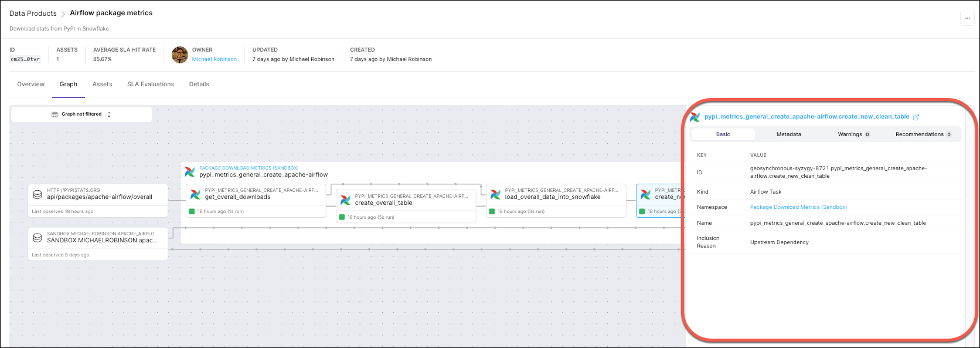
Task: Open the Details tab
Action: pos(199,85)
